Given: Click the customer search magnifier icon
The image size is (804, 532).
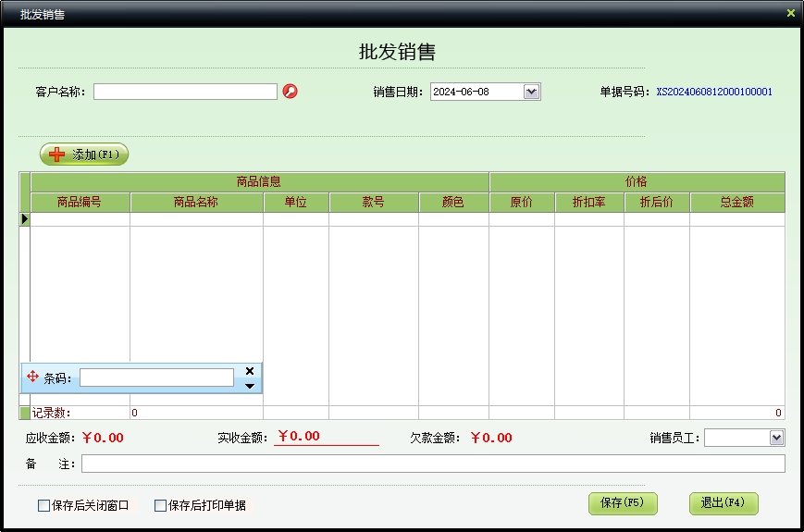Looking at the screenshot, I should (290, 92).
